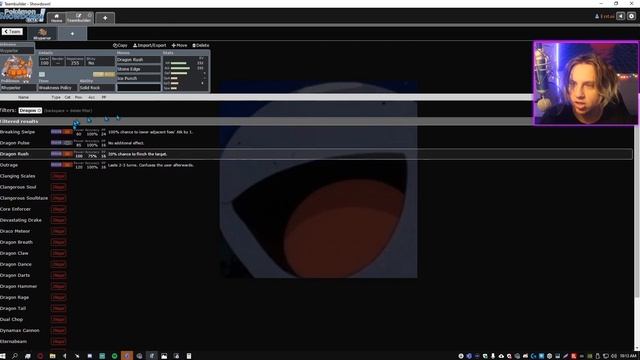The height and width of the screenshot is (360, 640).
Task: Sort moves by Pow column
Action: (78, 97)
